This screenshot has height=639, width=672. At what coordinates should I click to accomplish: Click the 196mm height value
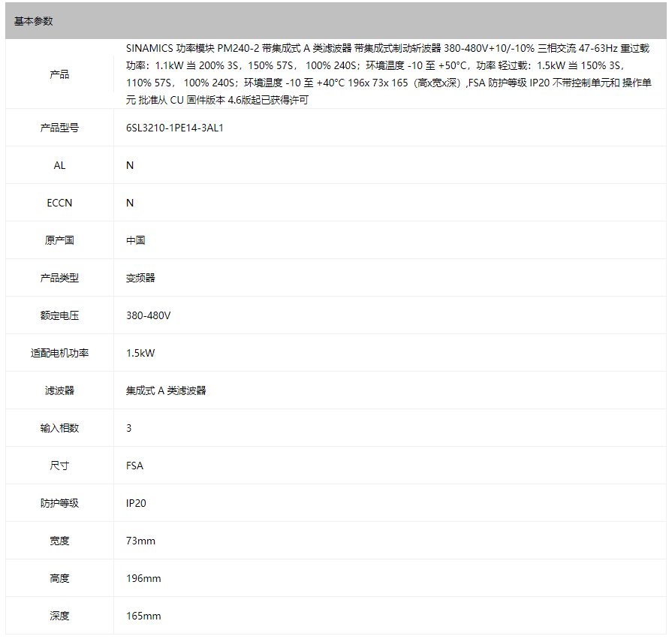point(143,578)
